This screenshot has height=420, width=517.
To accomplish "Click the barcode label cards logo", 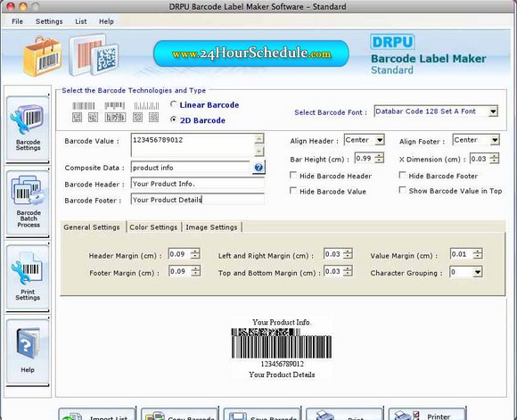I will 94,54.
